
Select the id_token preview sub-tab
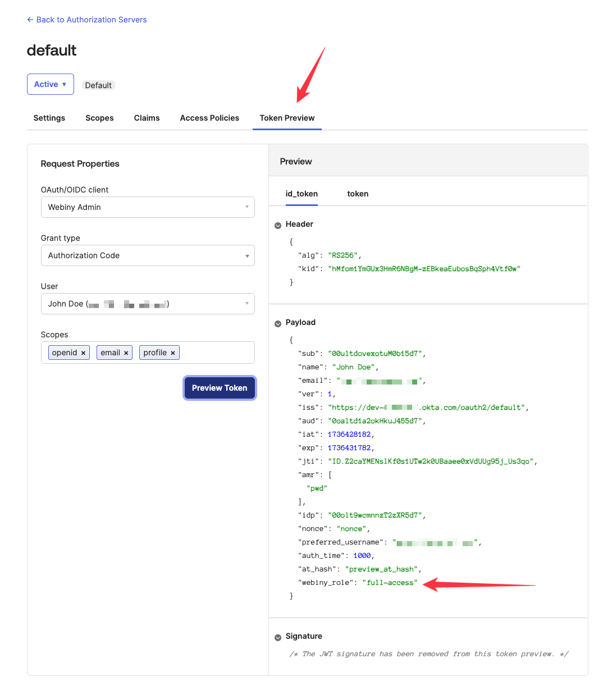(302, 194)
